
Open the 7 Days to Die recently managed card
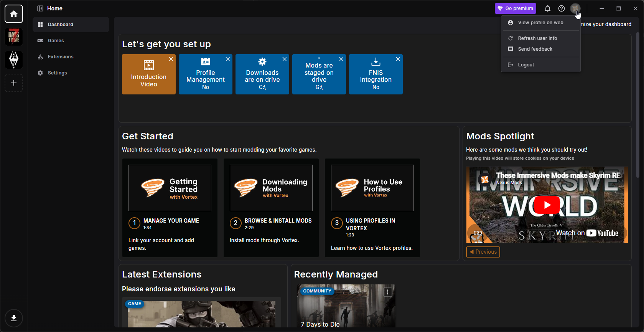click(x=346, y=306)
